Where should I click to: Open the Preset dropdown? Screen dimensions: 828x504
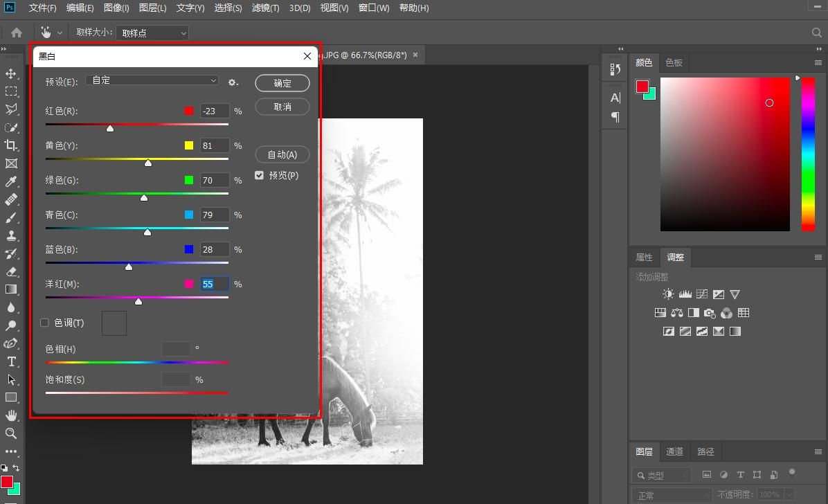(x=152, y=80)
